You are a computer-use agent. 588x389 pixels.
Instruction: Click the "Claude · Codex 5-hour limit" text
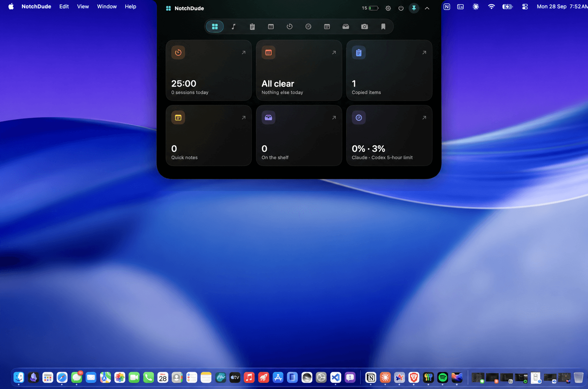click(x=382, y=158)
